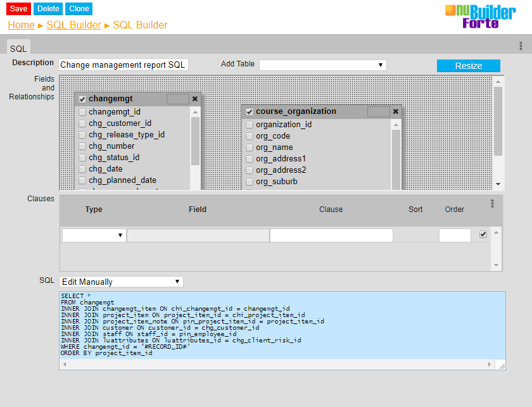This screenshot has height=407, width=532.
Task: Switch to the SQL tab
Action: (x=18, y=48)
